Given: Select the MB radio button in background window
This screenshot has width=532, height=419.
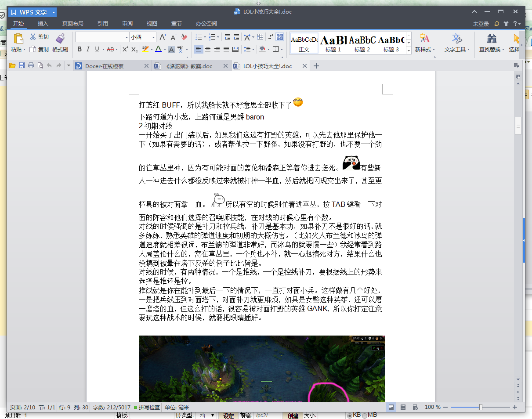Looking at the screenshot, I should (x=365, y=415).
